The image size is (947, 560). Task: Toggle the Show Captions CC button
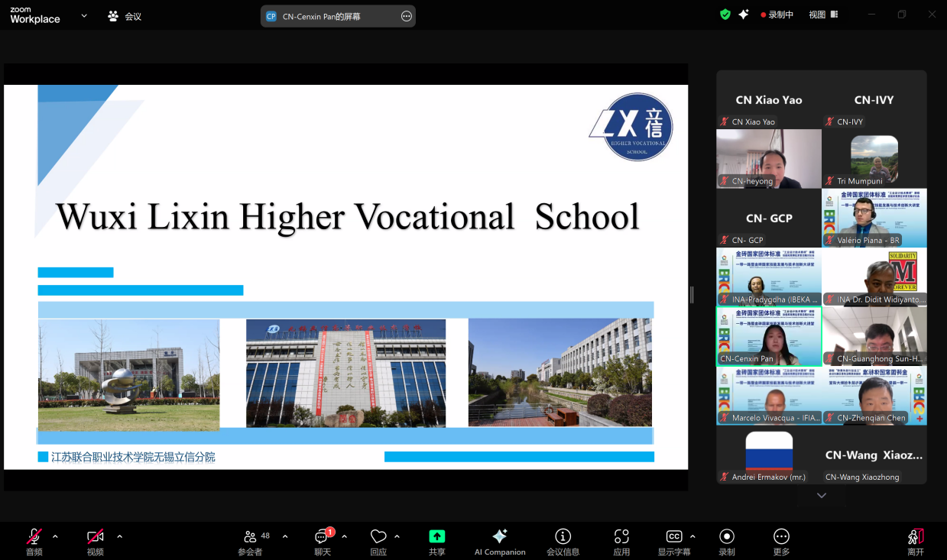point(673,541)
